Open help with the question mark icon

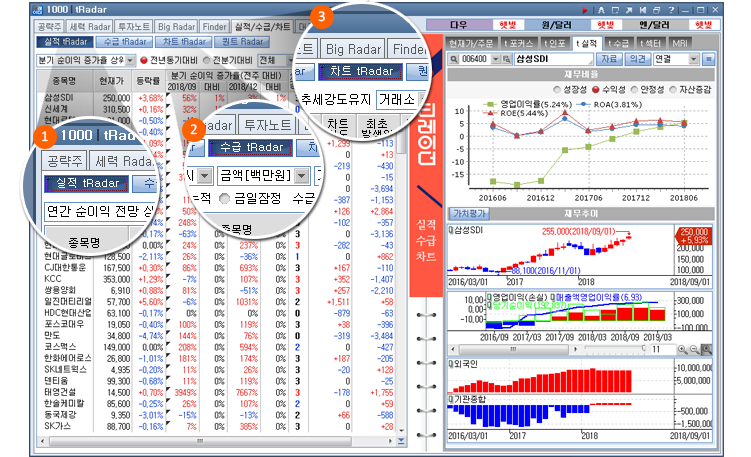[671, 10]
